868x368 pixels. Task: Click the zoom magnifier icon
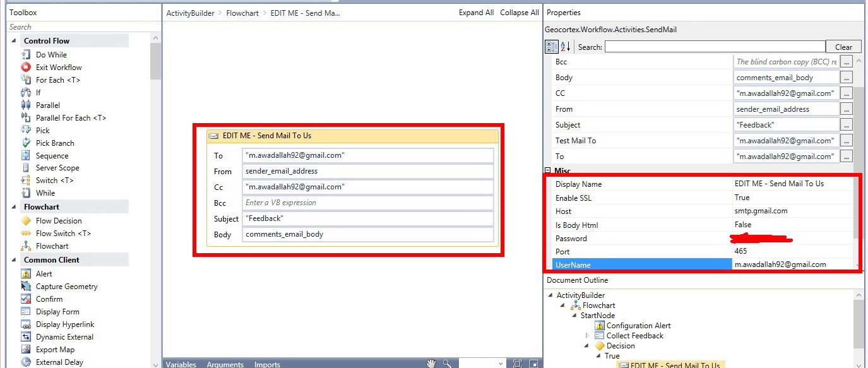[x=447, y=364]
